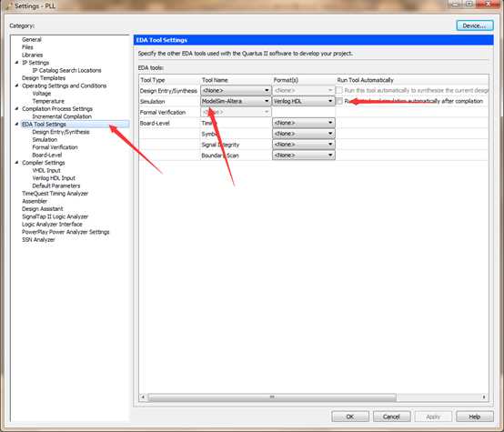The width and height of the screenshot is (504, 432).
Task: Select Verilog HDL Input item
Action: click(54, 178)
